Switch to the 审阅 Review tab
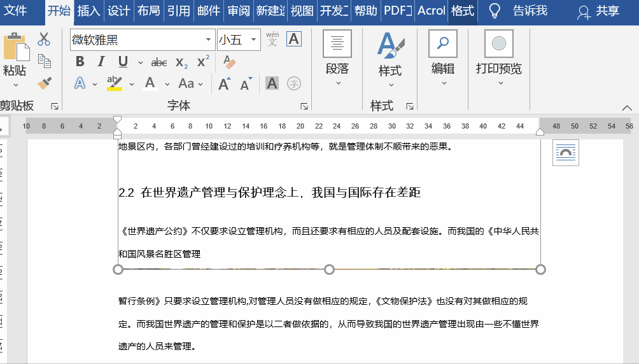The image size is (639, 364). tap(239, 11)
